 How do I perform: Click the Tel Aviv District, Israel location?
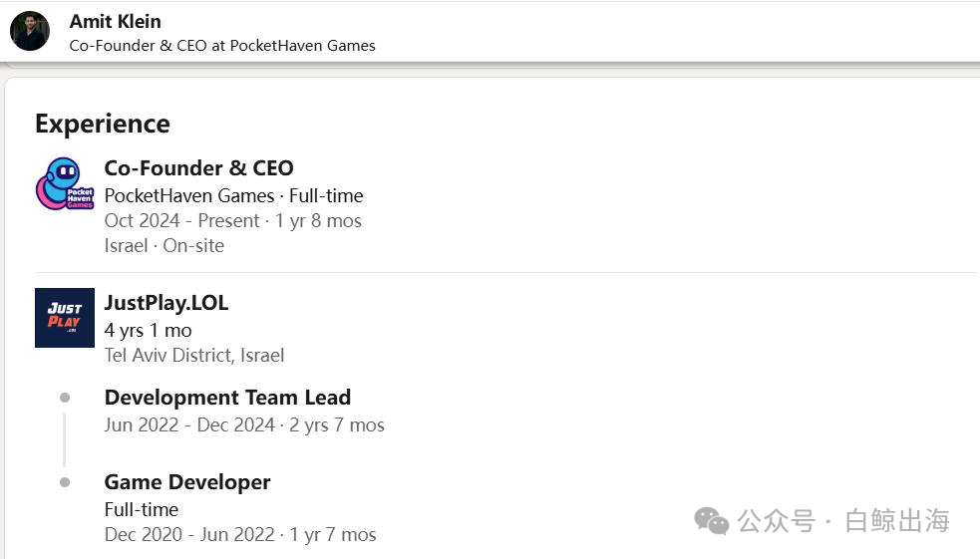(x=194, y=356)
